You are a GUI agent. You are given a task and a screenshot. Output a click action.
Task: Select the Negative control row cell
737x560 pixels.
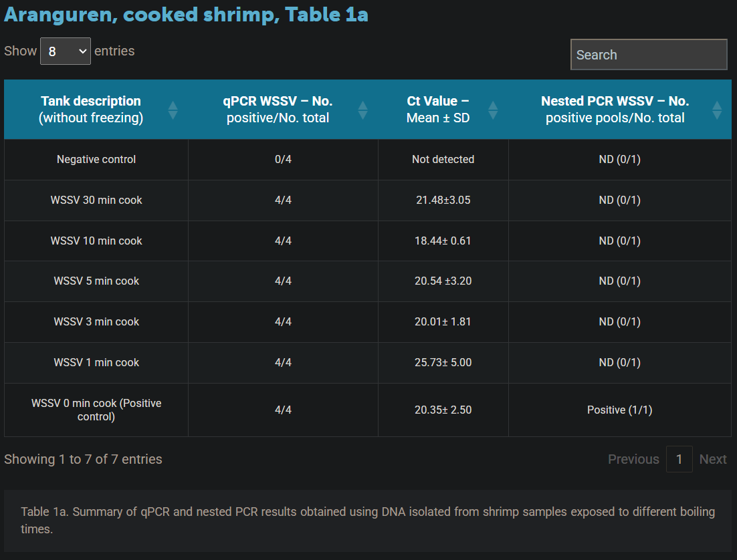click(x=96, y=160)
